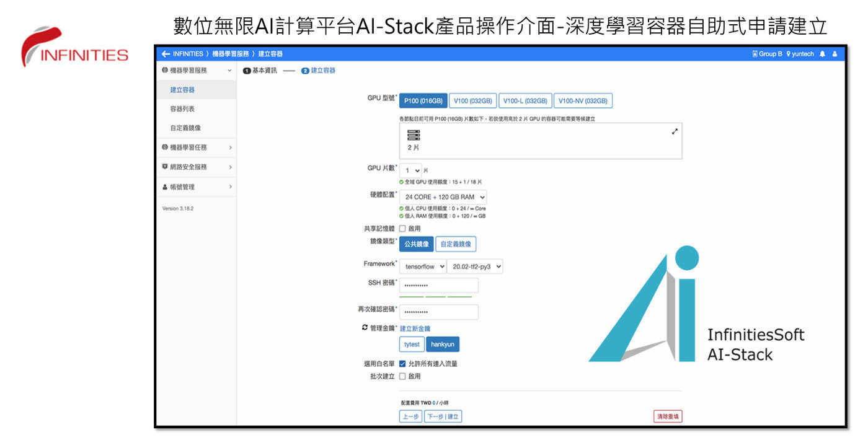Click the server node icon showing 2 片

[414, 135]
